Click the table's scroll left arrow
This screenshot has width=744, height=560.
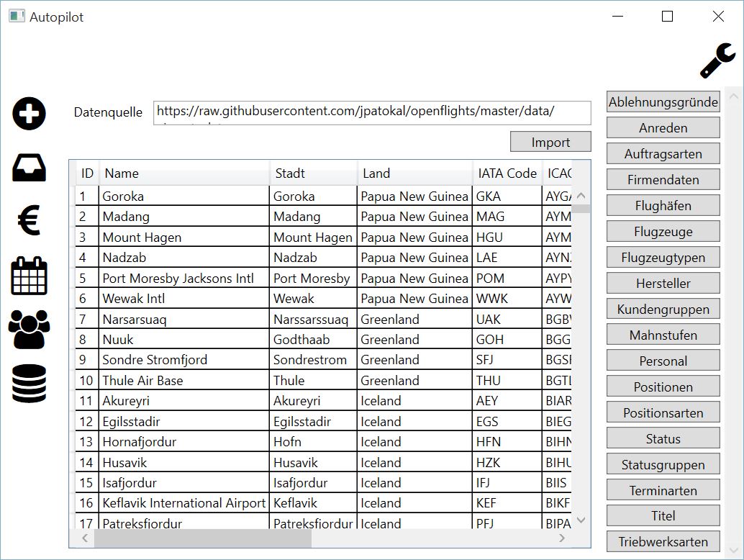tap(85, 538)
